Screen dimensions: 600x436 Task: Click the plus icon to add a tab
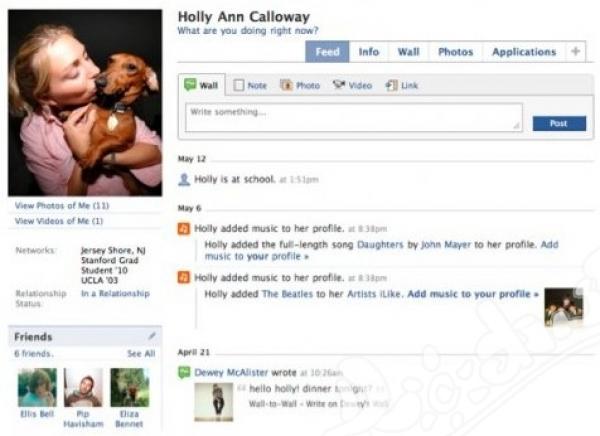(x=576, y=51)
